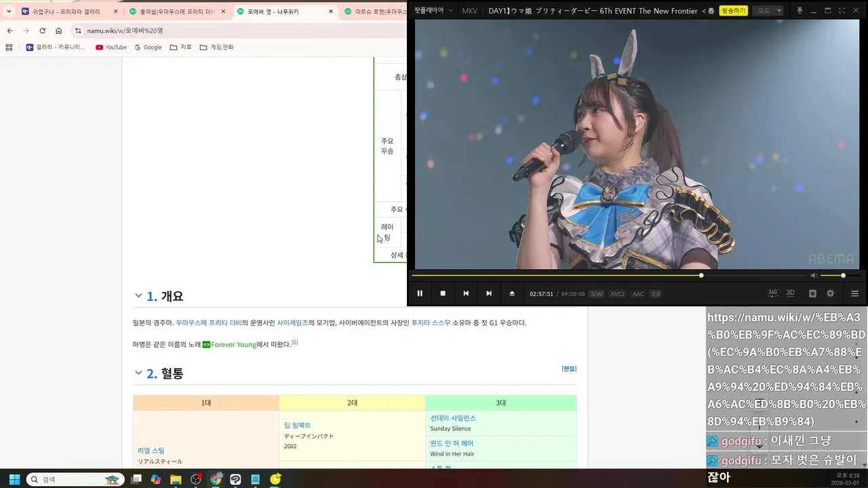Click the S/W decoder indicator
The image size is (868, 488).
point(596,294)
